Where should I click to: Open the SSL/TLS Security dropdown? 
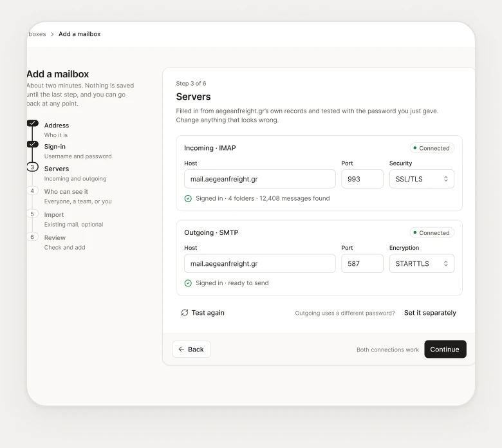422,179
